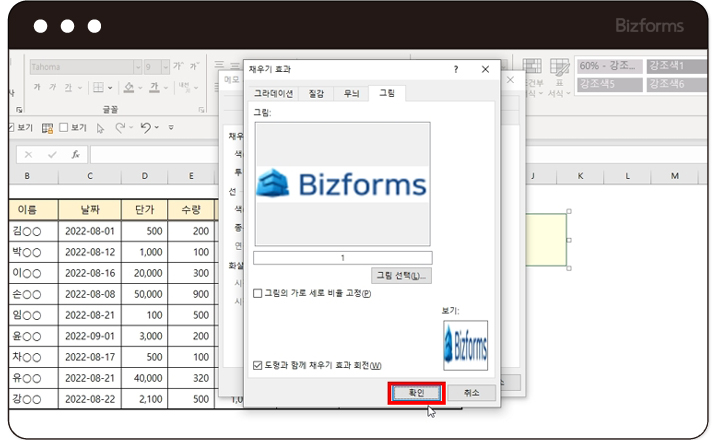715x440 pixels.
Task: Click header cell 단가
Action: (x=145, y=210)
